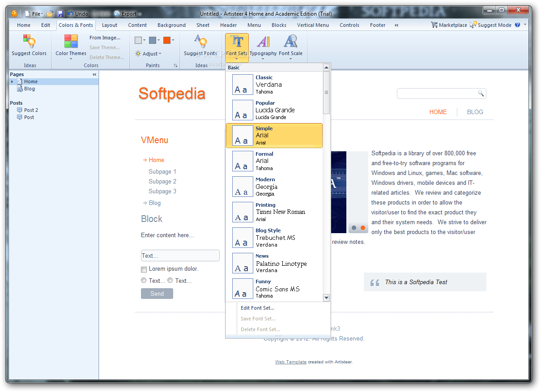Screen dimensions: 541x392
Task: Click Edit Font Set menu entry
Action: [257, 308]
